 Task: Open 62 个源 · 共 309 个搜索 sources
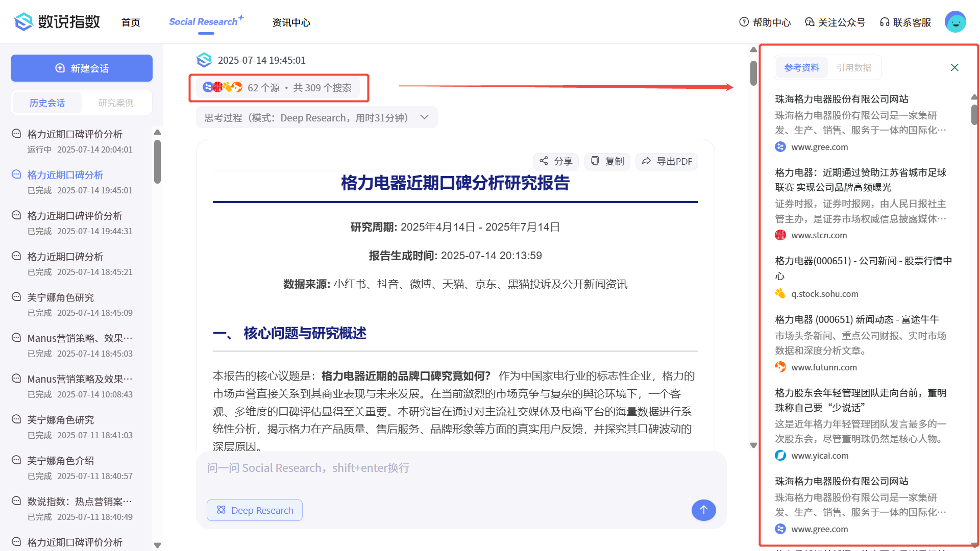278,88
